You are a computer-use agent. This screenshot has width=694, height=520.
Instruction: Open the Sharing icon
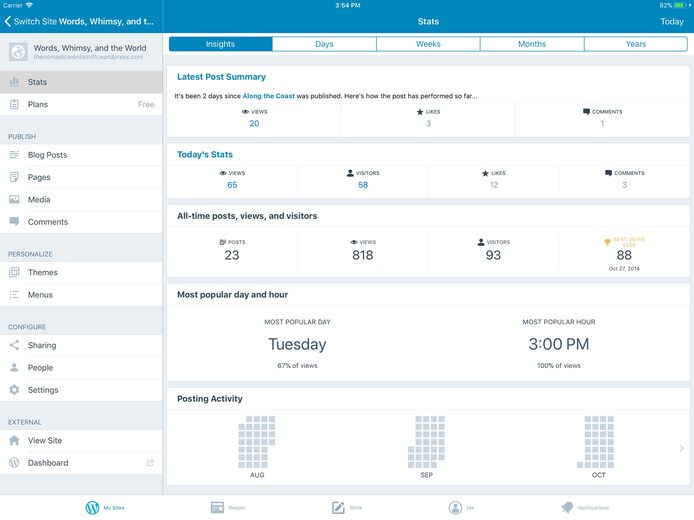click(x=14, y=345)
